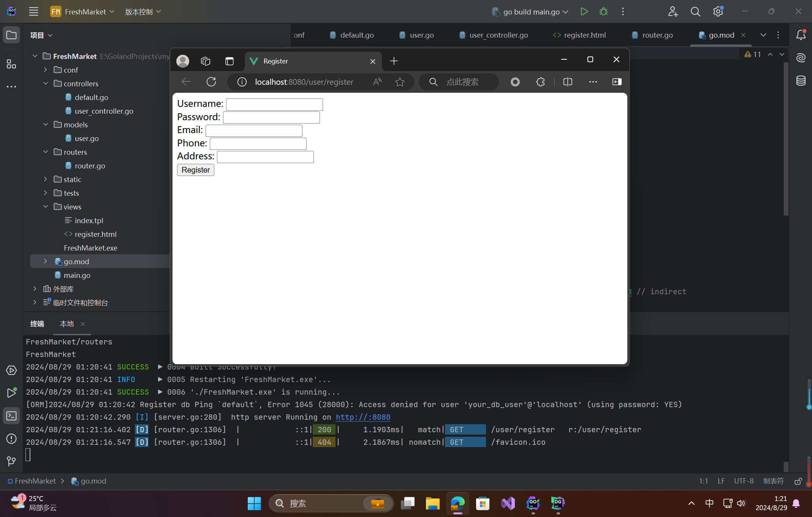The image size is (812, 517).
Task: Click the green Debug bug icon
Action: (x=603, y=11)
